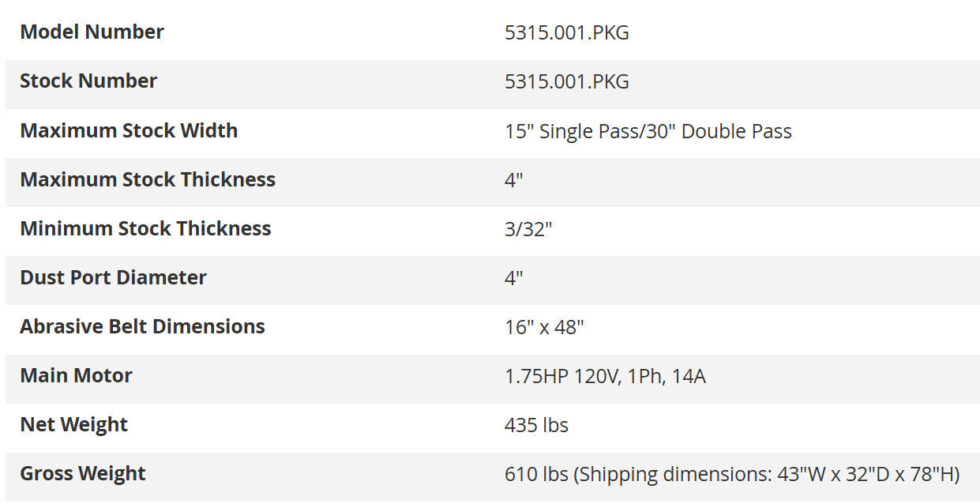Click the Dust Port Diameter label
The height and width of the screenshot is (504, 980).
pos(113,277)
